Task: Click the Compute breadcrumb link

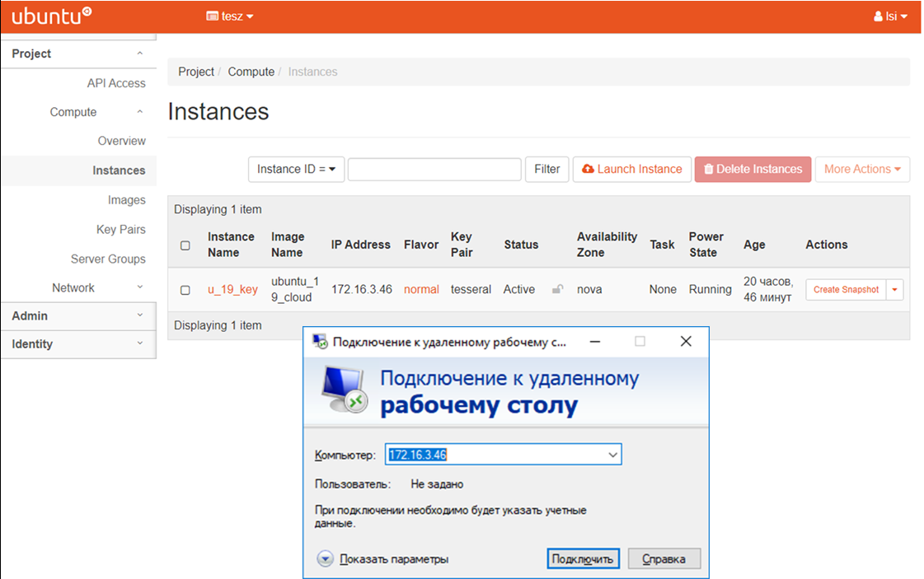Action: point(251,72)
